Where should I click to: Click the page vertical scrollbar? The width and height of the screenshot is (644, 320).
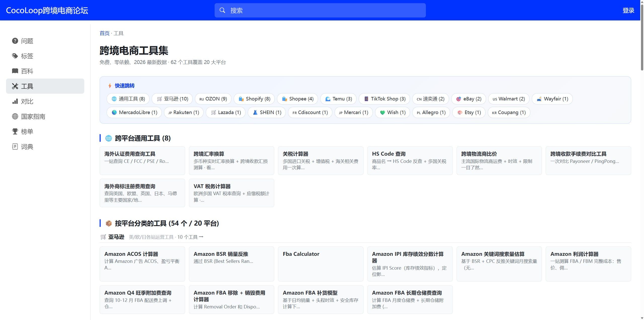click(642, 38)
